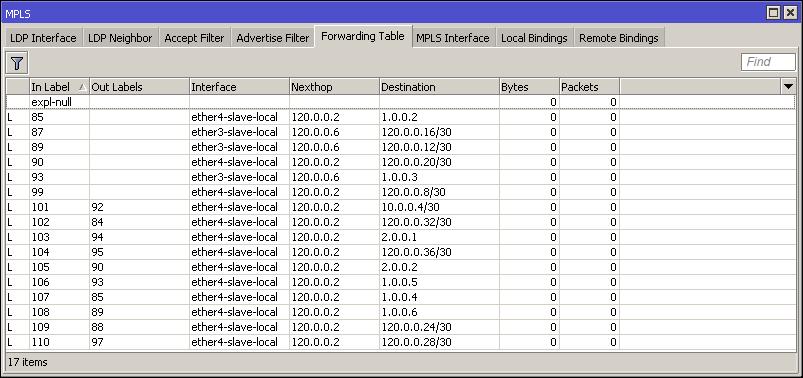Select the row with In Label 87
Image resolution: width=803 pixels, height=378 pixels.
pos(401,132)
